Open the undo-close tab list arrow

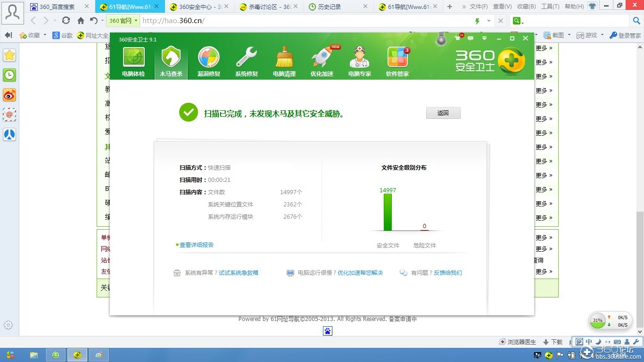102,21
